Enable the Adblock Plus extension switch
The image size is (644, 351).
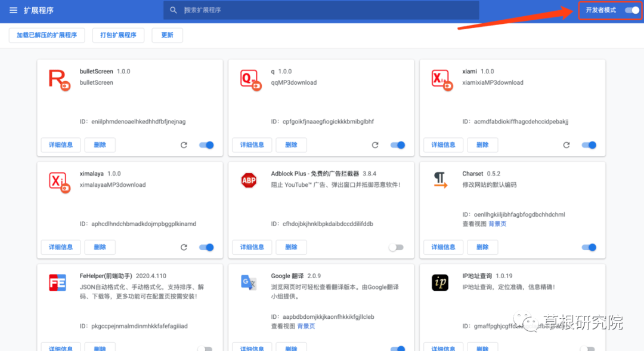point(397,247)
